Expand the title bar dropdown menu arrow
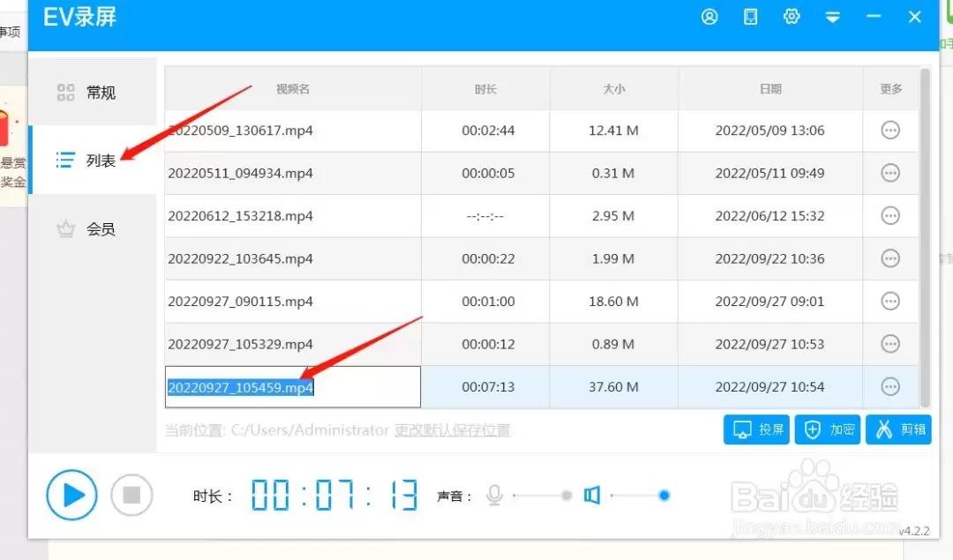Image resolution: width=953 pixels, height=560 pixels. [833, 17]
